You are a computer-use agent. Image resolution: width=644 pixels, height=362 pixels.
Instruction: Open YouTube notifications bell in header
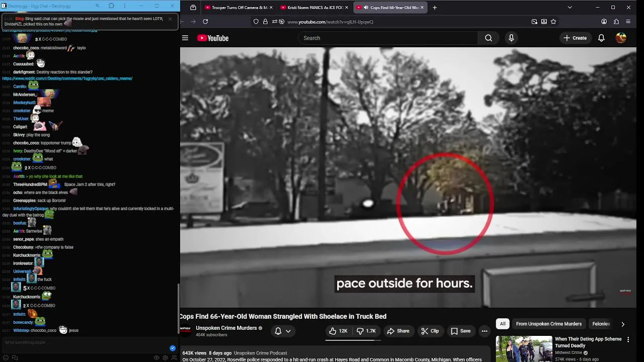[x=601, y=38]
